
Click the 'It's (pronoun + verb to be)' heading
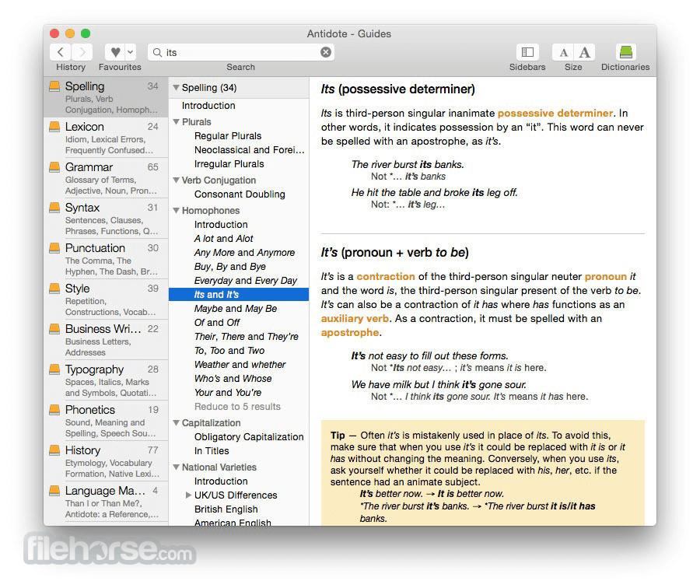tap(394, 253)
